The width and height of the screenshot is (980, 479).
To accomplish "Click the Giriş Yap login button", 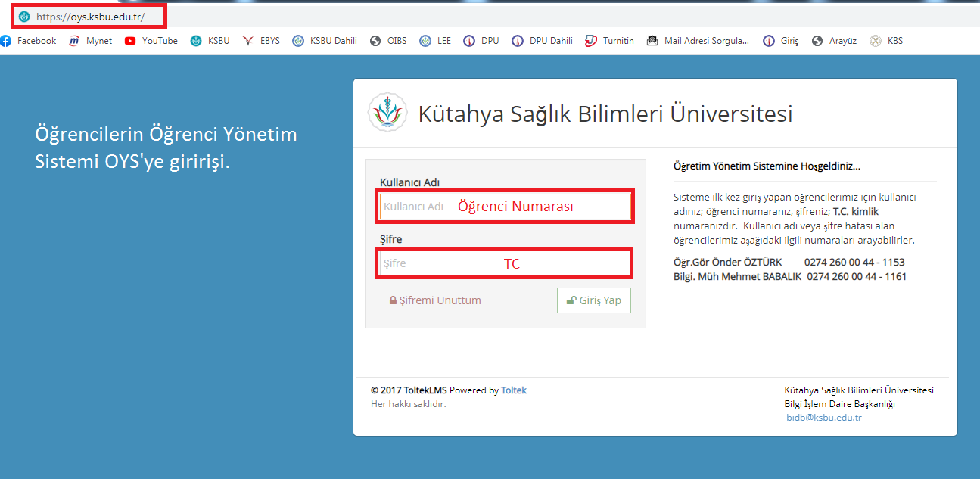I will click(x=594, y=300).
